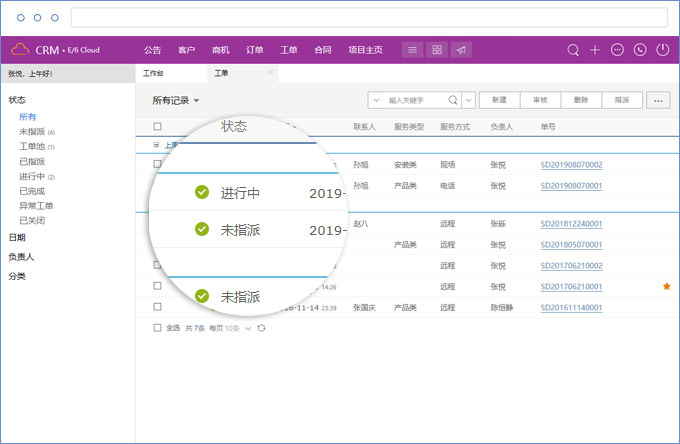This screenshot has width=680, height=444.
Task: Toggle the select-all checkbox in table header
Action: coord(157,127)
